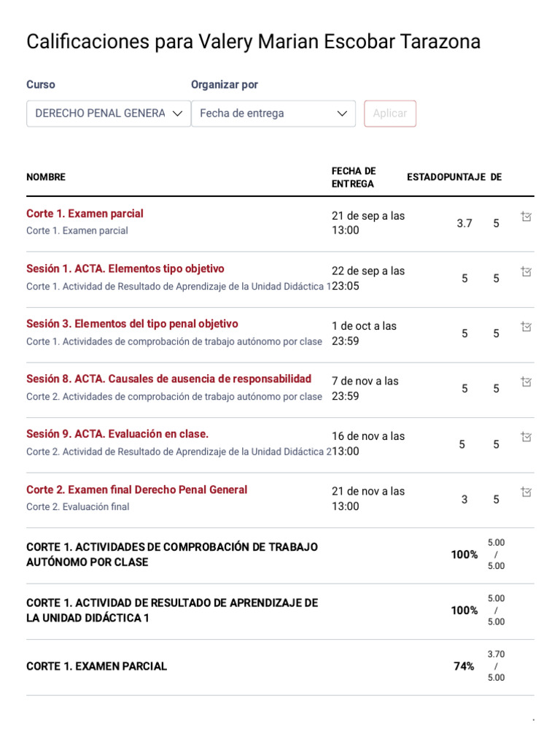
Task: Click the Puntaje column header
Action: click(463, 177)
